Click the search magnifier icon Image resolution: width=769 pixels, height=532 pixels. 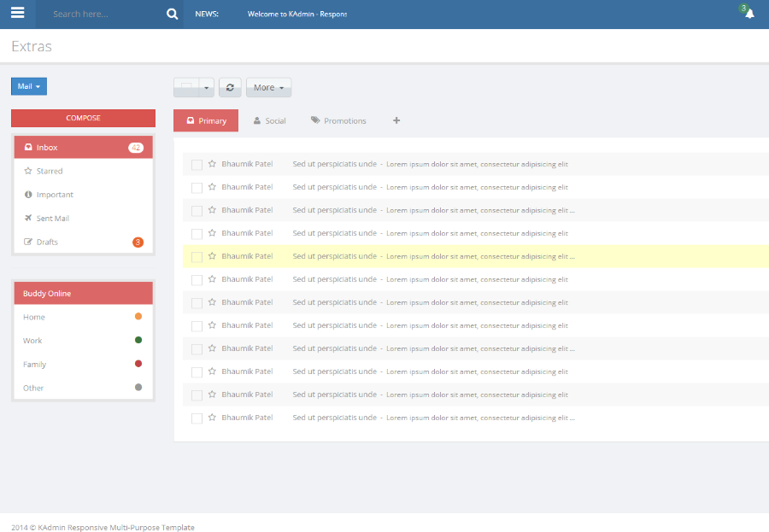172,15
